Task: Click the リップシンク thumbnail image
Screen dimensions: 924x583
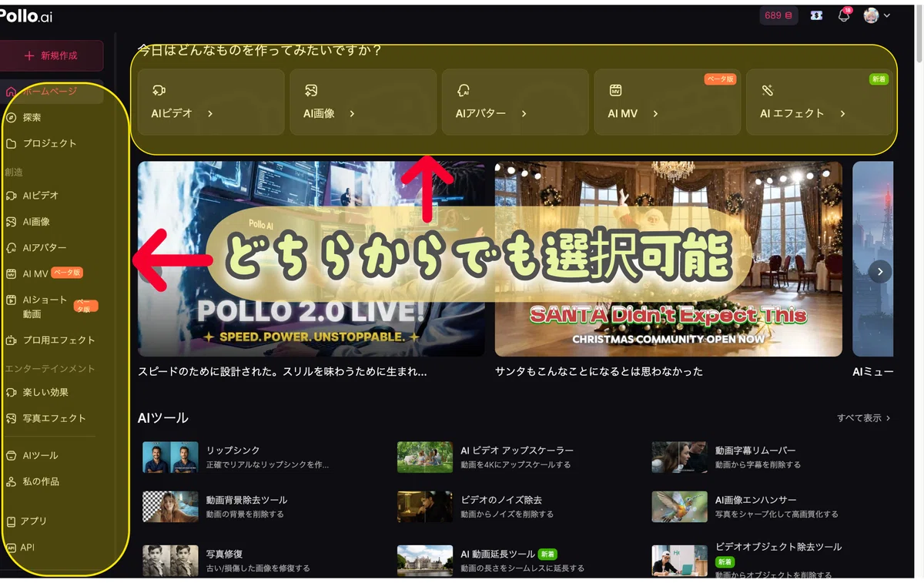Action: click(170, 457)
